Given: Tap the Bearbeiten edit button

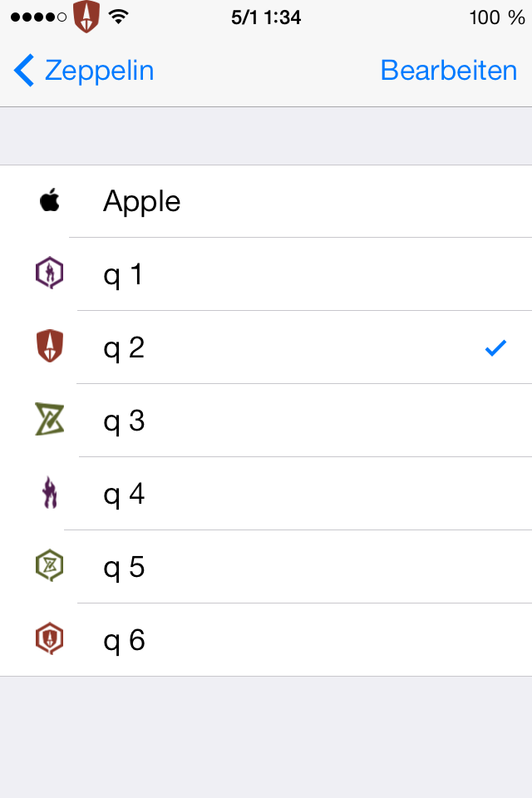Looking at the screenshot, I should coord(449,70).
